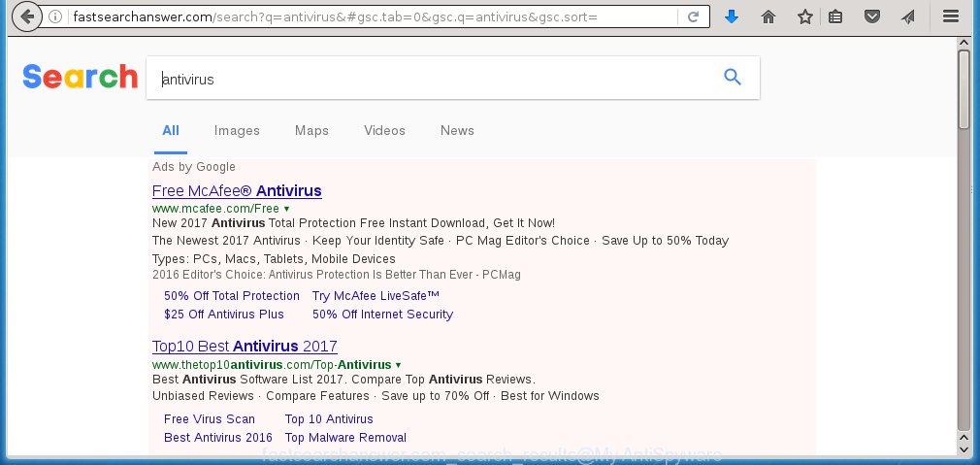
Task: Click the Best Antivirus Software List 2017 description
Action: click(343, 380)
